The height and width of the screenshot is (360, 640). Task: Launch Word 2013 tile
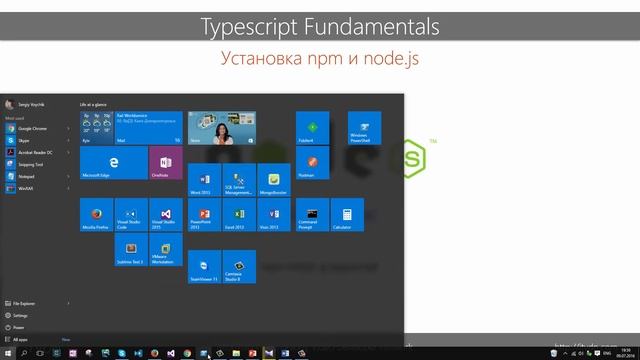coord(204,180)
